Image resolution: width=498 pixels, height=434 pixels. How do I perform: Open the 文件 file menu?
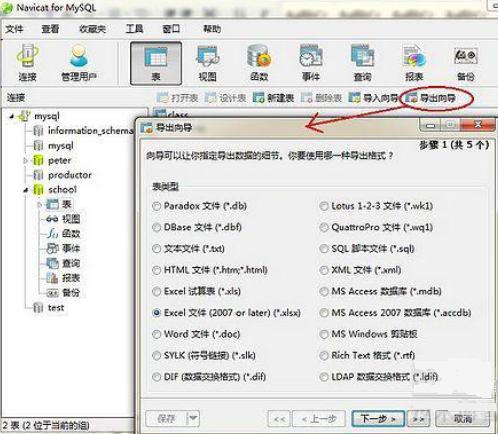(x=14, y=29)
